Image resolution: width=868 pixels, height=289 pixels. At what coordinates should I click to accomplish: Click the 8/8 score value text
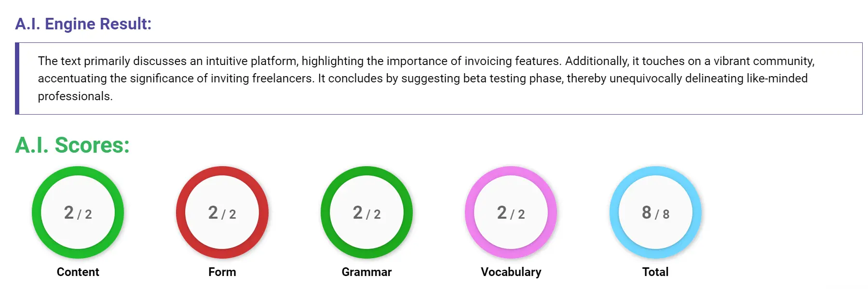point(655,213)
